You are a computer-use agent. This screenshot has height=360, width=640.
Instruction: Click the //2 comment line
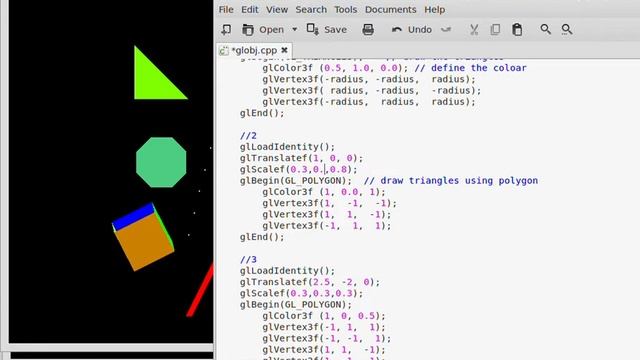[248, 136]
